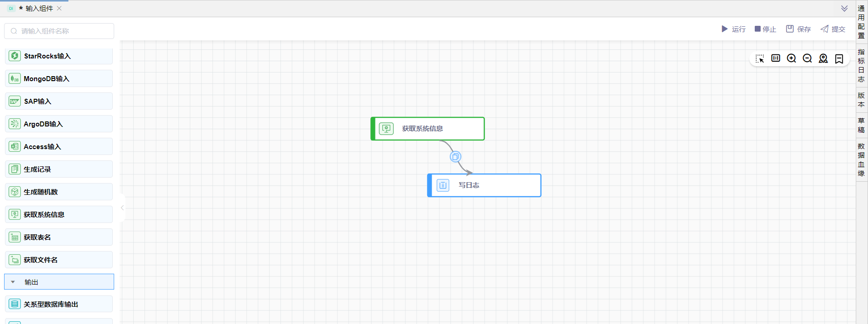The image size is (868, 324).
Task: Open the 通用配置 side tab
Action: click(x=861, y=22)
